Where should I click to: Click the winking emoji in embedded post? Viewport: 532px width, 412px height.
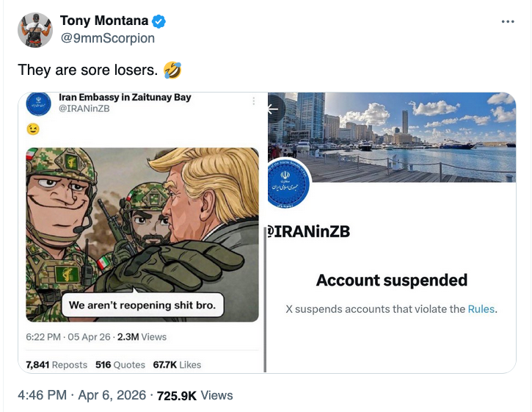pos(32,129)
